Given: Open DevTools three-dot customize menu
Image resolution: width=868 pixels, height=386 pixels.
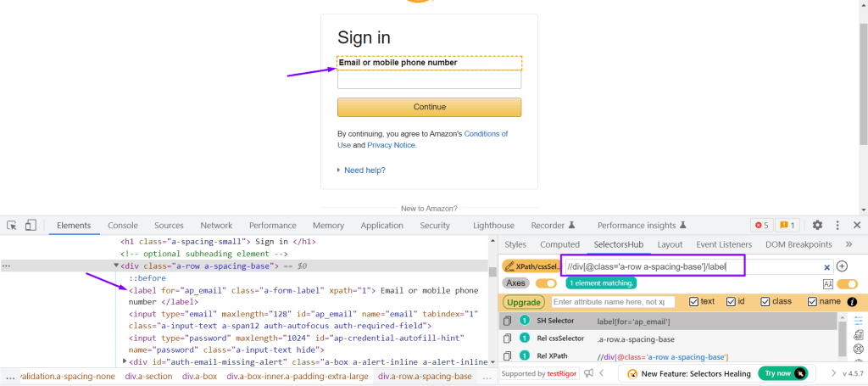Looking at the screenshot, I should pyautogui.click(x=837, y=226).
